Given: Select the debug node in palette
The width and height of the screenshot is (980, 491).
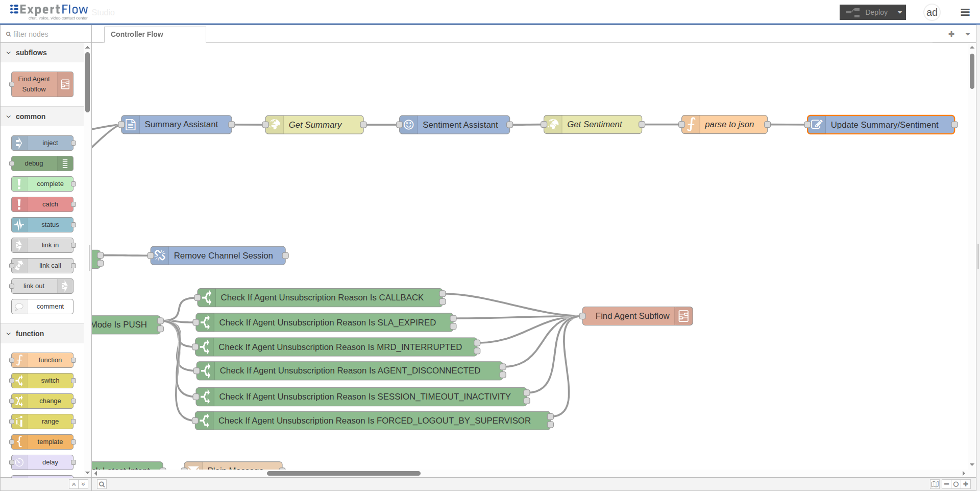Looking at the screenshot, I should click(42, 163).
